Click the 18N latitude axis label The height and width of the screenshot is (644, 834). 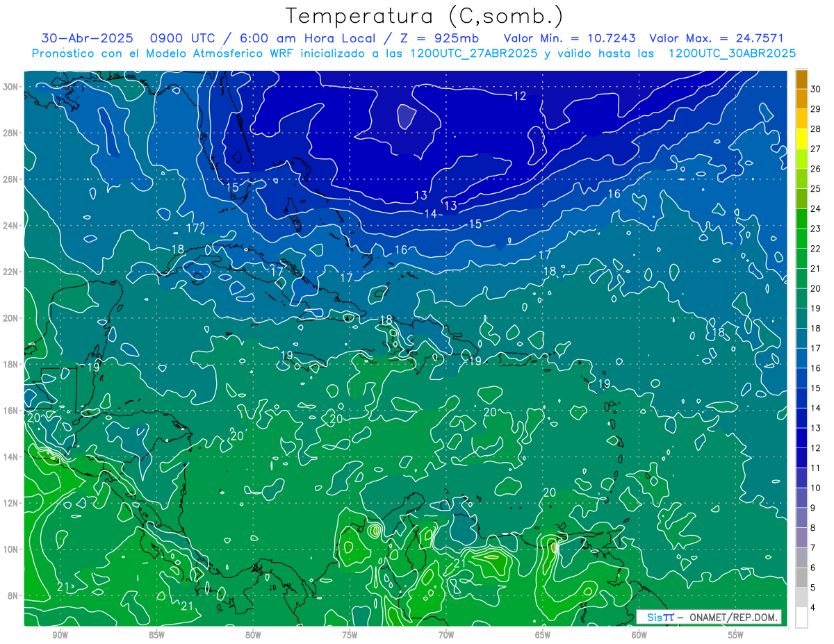(11, 364)
